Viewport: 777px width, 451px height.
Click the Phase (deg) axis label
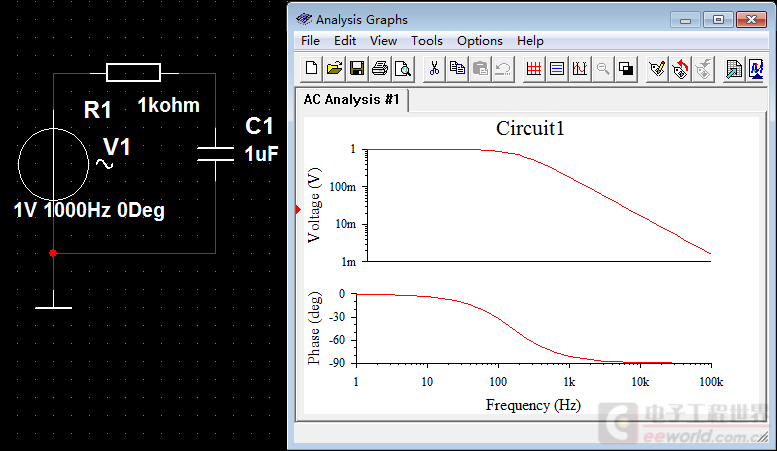coord(314,328)
